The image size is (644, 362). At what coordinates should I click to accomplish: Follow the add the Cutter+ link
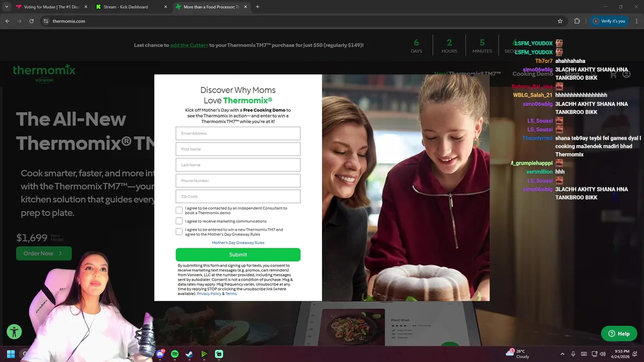(189, 45)
